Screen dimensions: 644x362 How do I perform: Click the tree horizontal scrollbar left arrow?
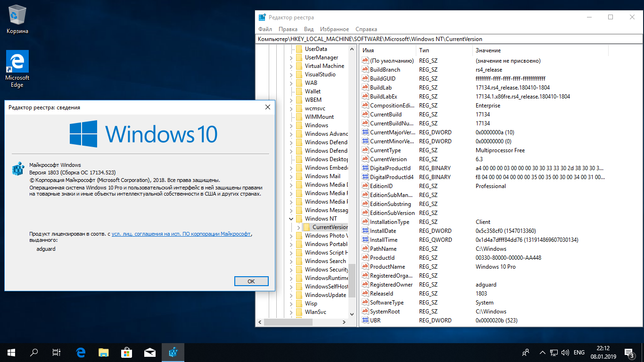click(x=259, y=322)
